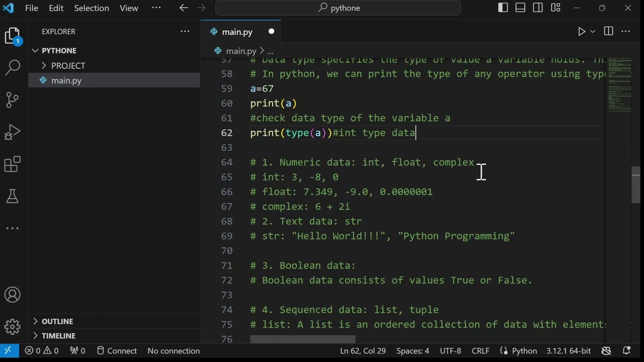
Task: Click the remote window indicator
Action: (x=9, y=350)
